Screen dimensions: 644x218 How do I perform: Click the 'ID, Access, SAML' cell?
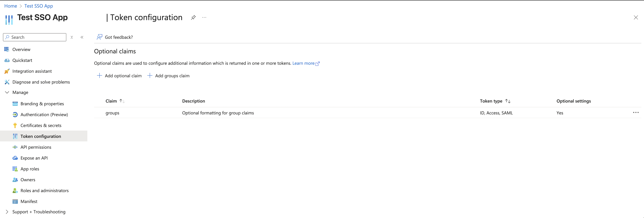pos(496,113)
